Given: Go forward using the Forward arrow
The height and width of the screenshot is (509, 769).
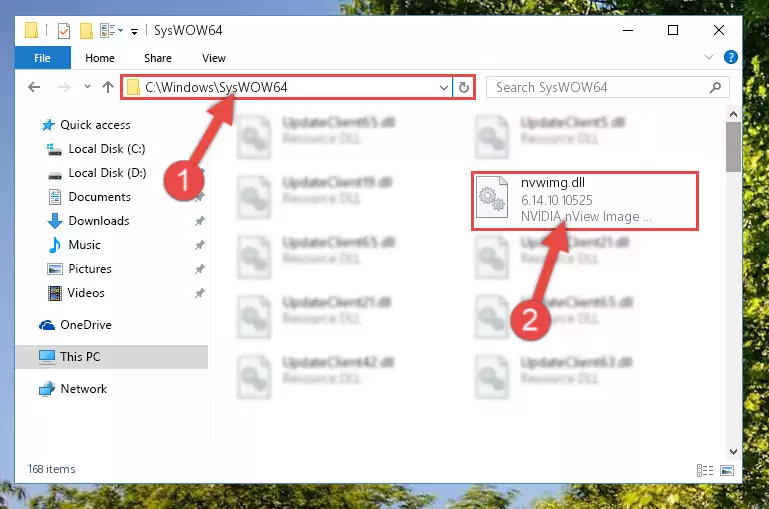Looking at the screenshot, I should coord(64,87).
